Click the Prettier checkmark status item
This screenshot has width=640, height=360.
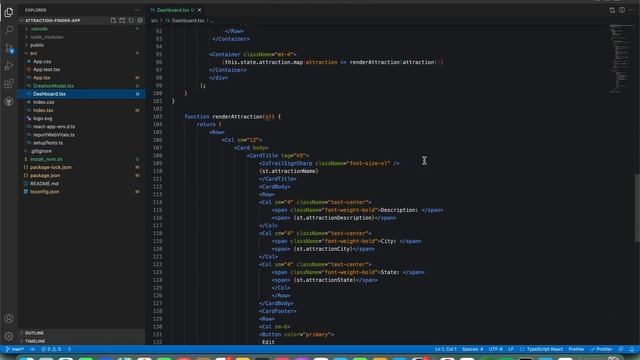coord(601,349)
